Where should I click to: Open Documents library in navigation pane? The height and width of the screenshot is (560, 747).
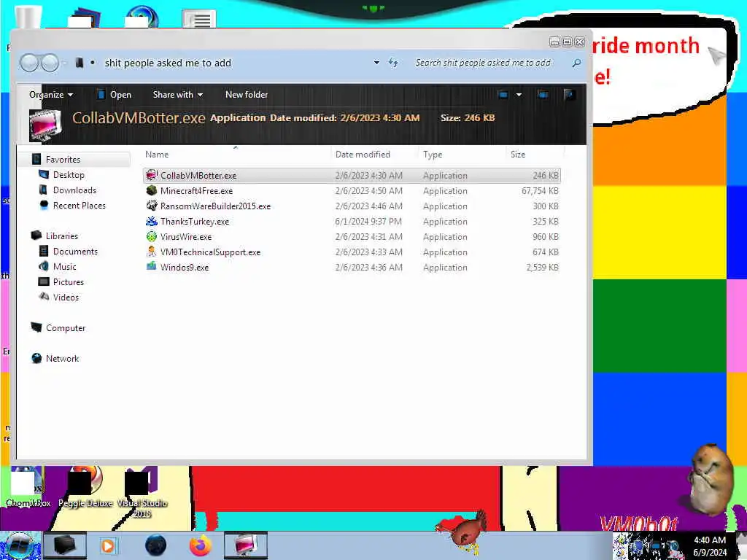75,251
